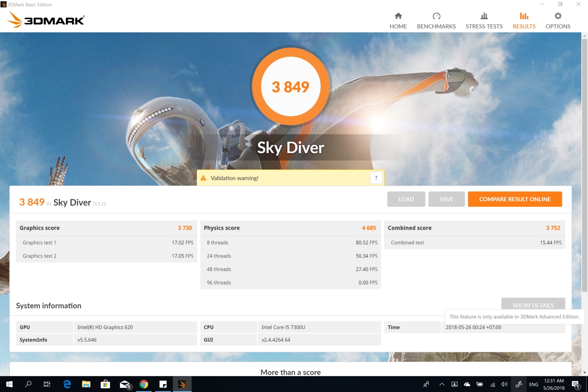Click the projection/display tray icon
588x392 pixels.
454,384
